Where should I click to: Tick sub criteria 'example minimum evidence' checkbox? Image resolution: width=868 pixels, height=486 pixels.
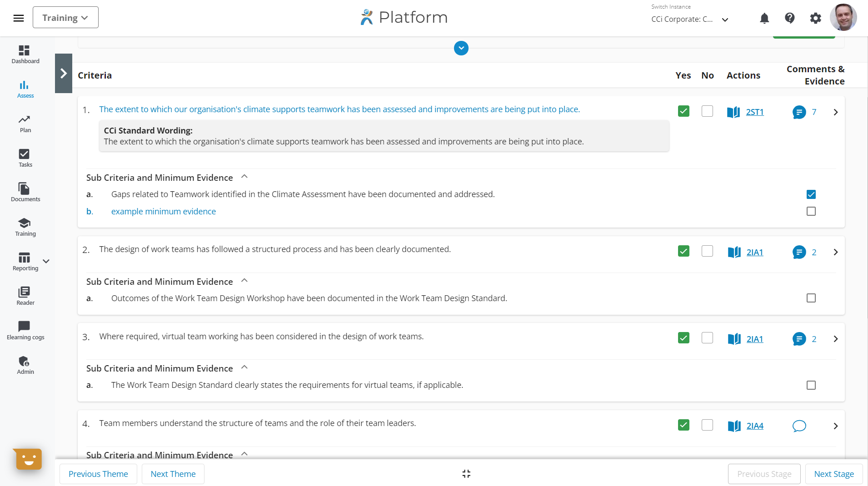(x=811, y=212)
